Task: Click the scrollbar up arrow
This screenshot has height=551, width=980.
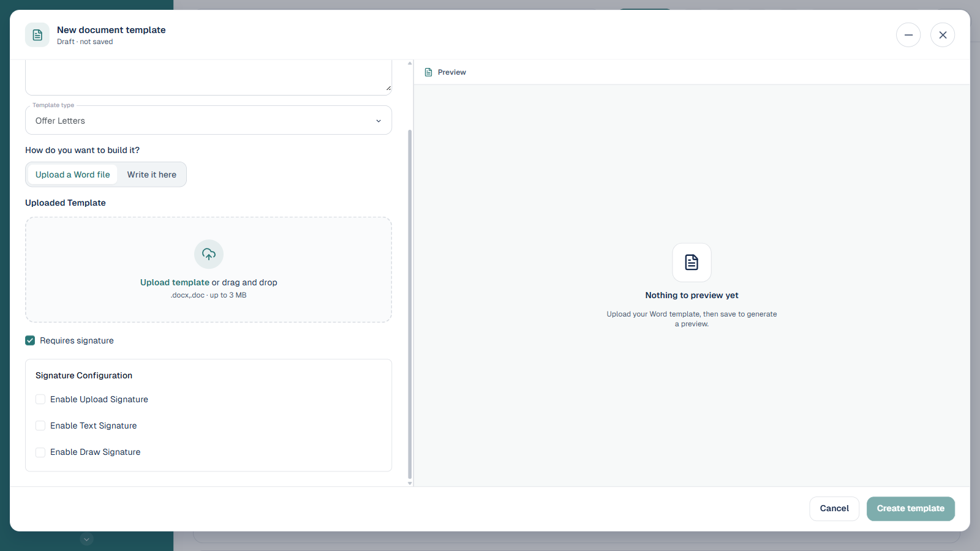Action: 410,63
